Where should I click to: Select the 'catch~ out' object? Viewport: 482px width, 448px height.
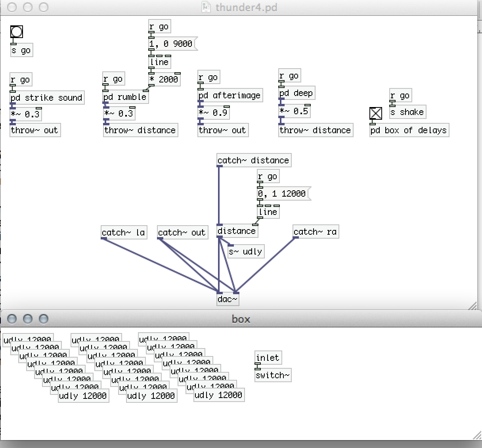tap(182, 232)
